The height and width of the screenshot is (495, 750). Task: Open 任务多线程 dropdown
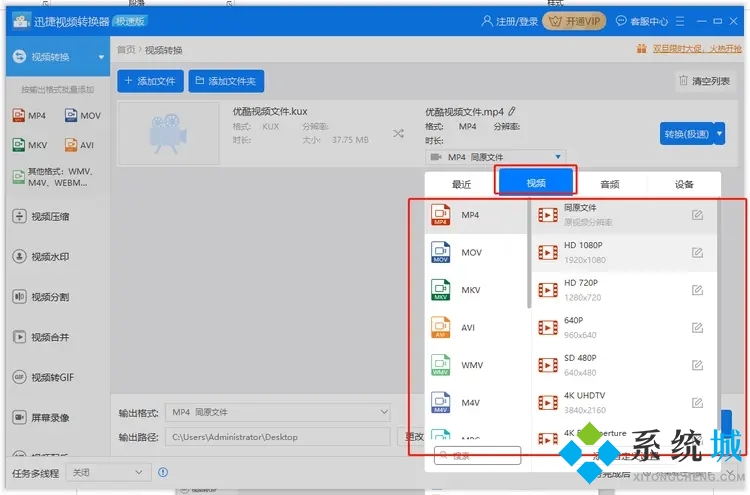pos(108,473)
